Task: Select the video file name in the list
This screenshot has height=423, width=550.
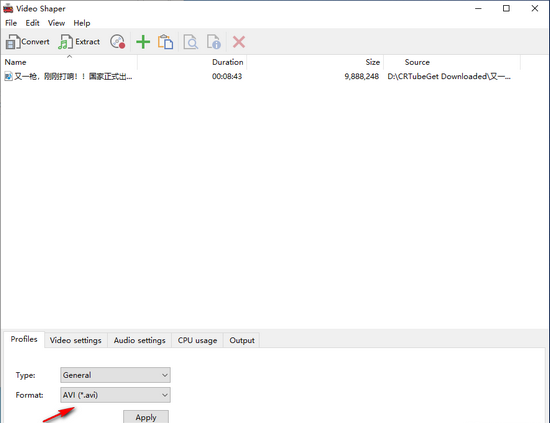Action: point(73,76)
